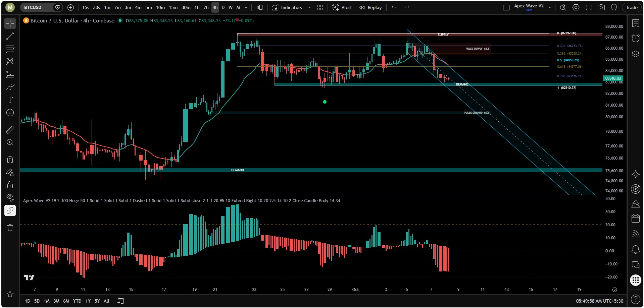Select the measure ruler tool
This screenshot has height=308, width=644.
10,129
